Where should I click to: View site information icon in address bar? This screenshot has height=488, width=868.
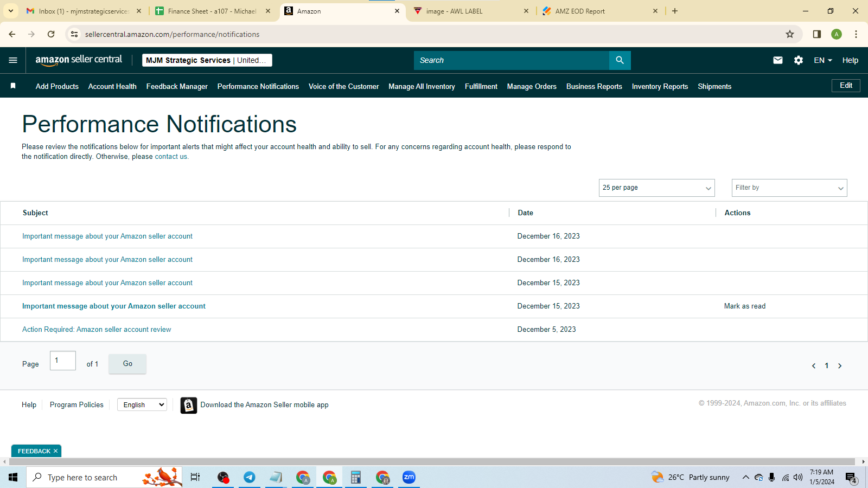point(74,34)
